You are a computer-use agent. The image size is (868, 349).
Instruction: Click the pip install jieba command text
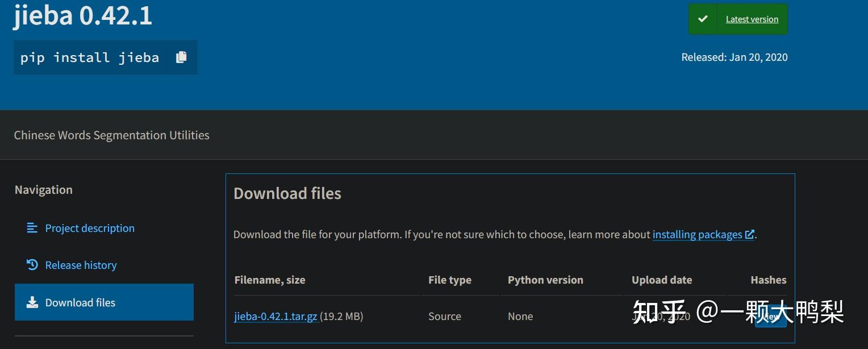coord(90,57)
